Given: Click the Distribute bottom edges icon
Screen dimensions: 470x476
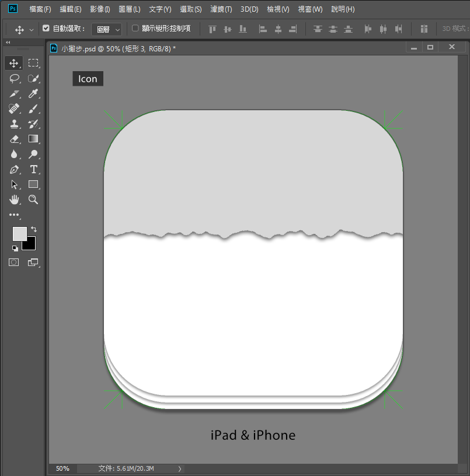Looking at the screenshot, I should (x=348, y=29).
